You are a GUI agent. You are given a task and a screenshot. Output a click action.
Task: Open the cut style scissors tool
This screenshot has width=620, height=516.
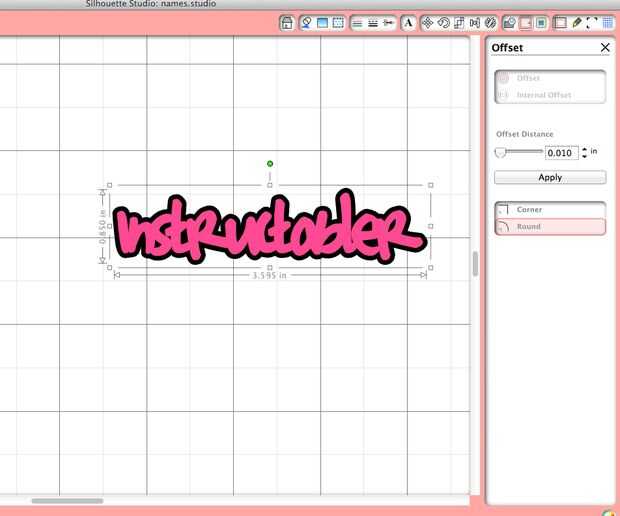389,23
